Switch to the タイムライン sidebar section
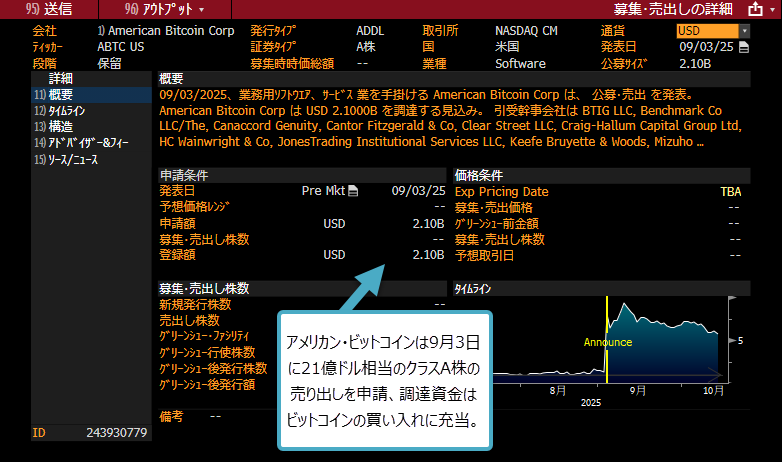 pos(66,111)
